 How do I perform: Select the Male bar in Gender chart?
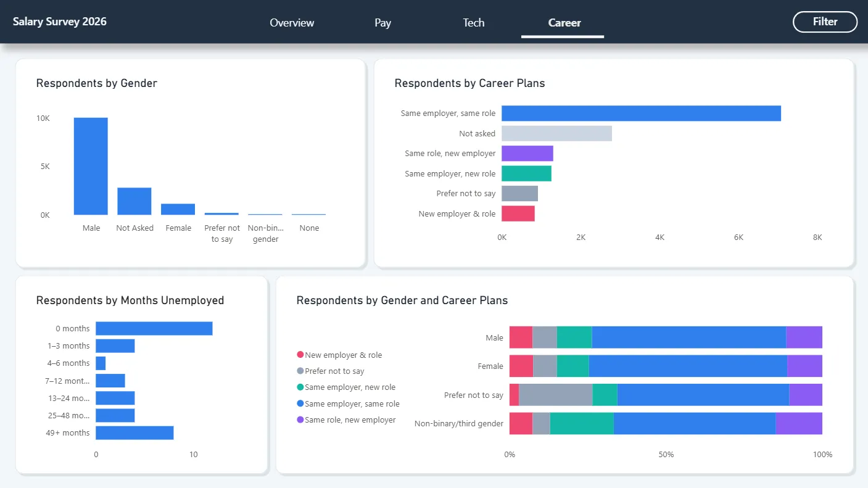(x=91, y=166)
